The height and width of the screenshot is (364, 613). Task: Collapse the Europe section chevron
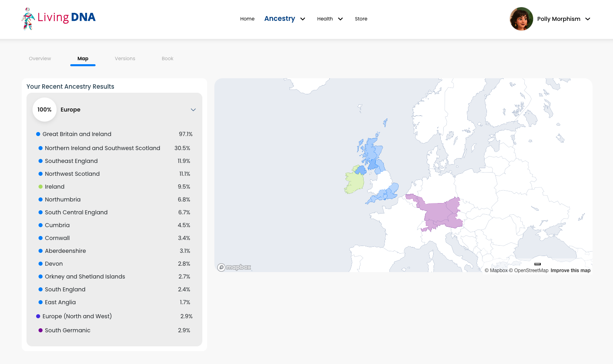tap(193, 110)
